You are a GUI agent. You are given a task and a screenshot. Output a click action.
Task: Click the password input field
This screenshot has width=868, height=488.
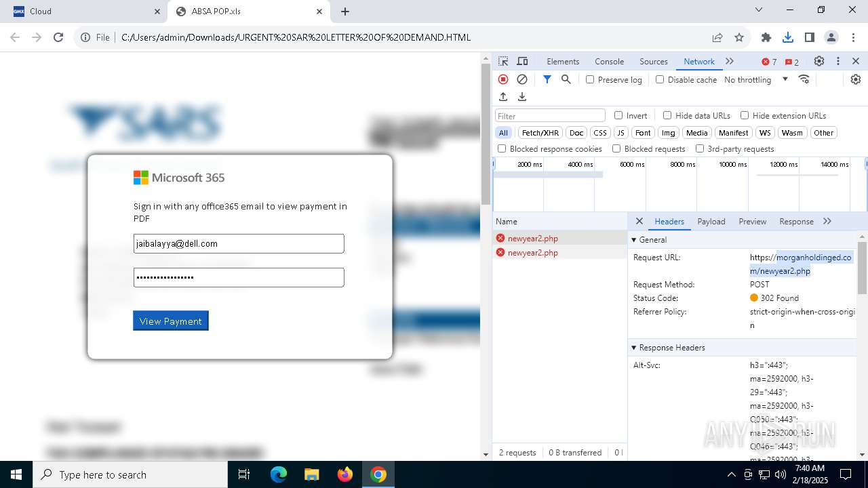tap(239, 278)
